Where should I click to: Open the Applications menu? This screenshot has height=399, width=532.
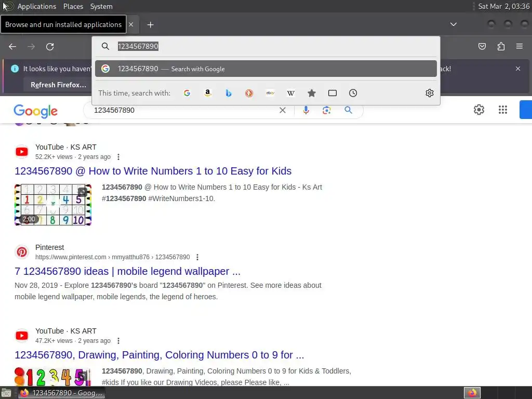(37, 6)
